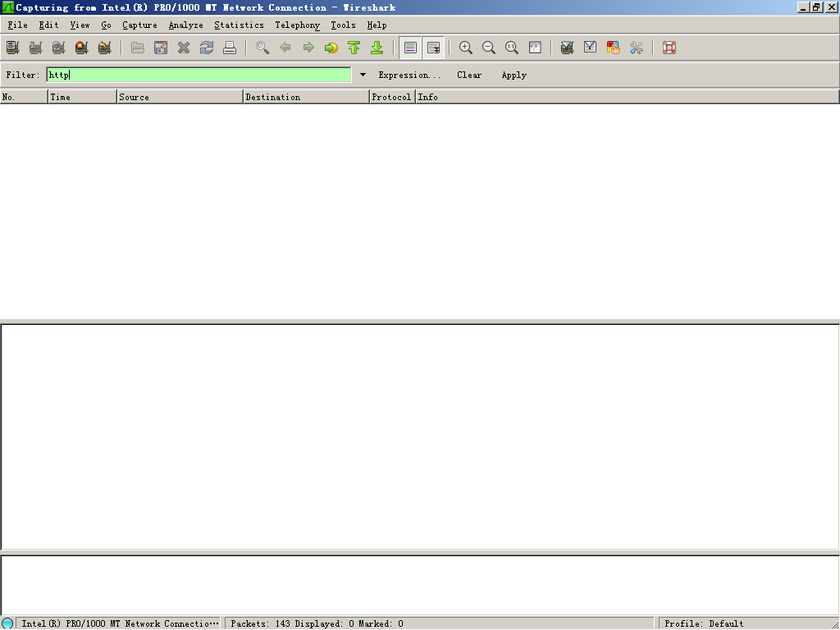Open the Analyze menu
Screen dimensions: 840x630
tap(186, 25)
